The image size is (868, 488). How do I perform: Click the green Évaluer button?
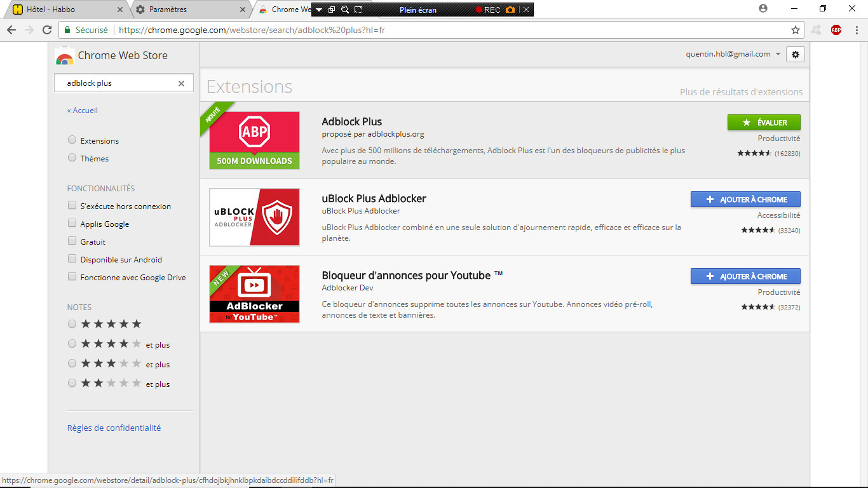pos(764,123)
